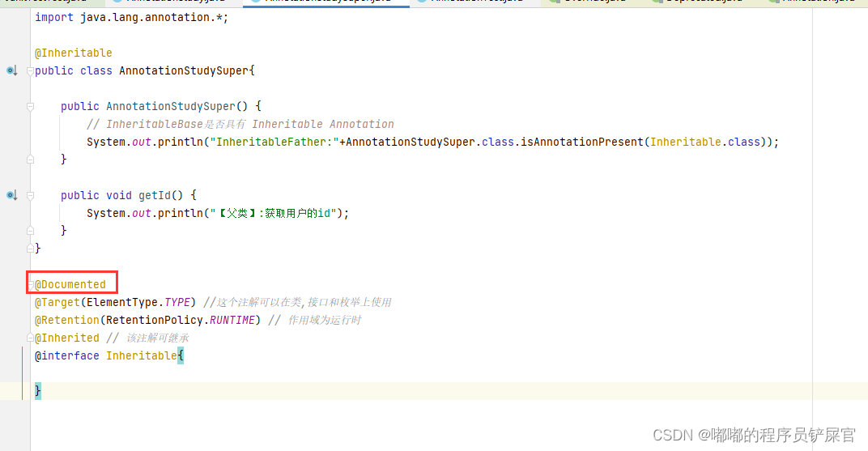Click the fold end marker closing the class
This screenshot has height=451, width=868.
point(31,249)
